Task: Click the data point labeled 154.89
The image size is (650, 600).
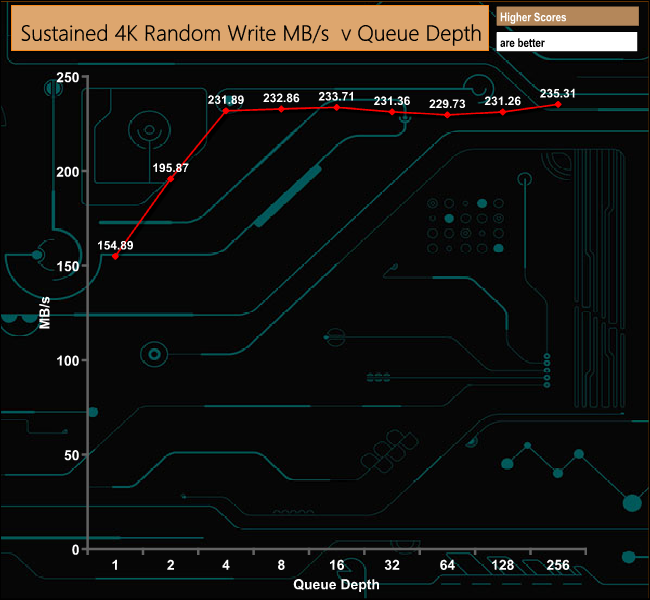Action: click(x=115, y=256)
